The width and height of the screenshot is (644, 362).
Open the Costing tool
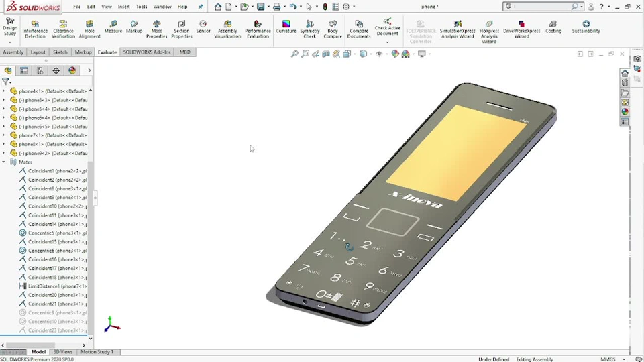point(553,27)
